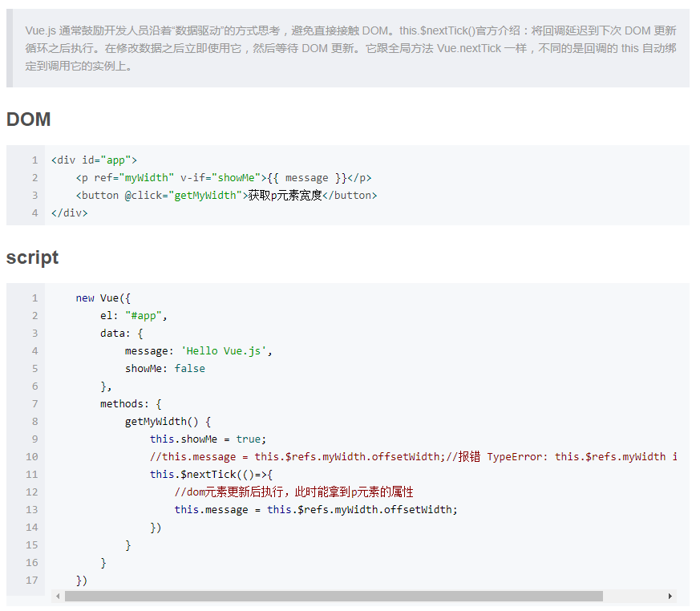700x611 pixels.
Task: Click the horizontal scrollbar left arrow
Action: 58,597
